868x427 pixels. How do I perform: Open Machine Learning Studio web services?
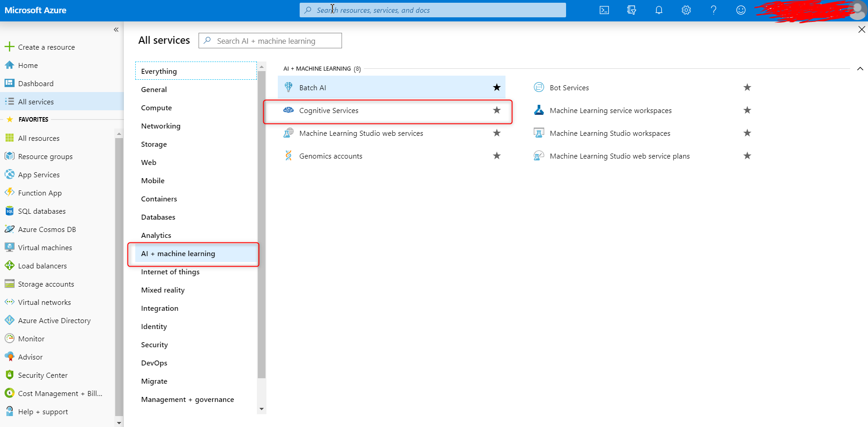click(x=361, y=133)
